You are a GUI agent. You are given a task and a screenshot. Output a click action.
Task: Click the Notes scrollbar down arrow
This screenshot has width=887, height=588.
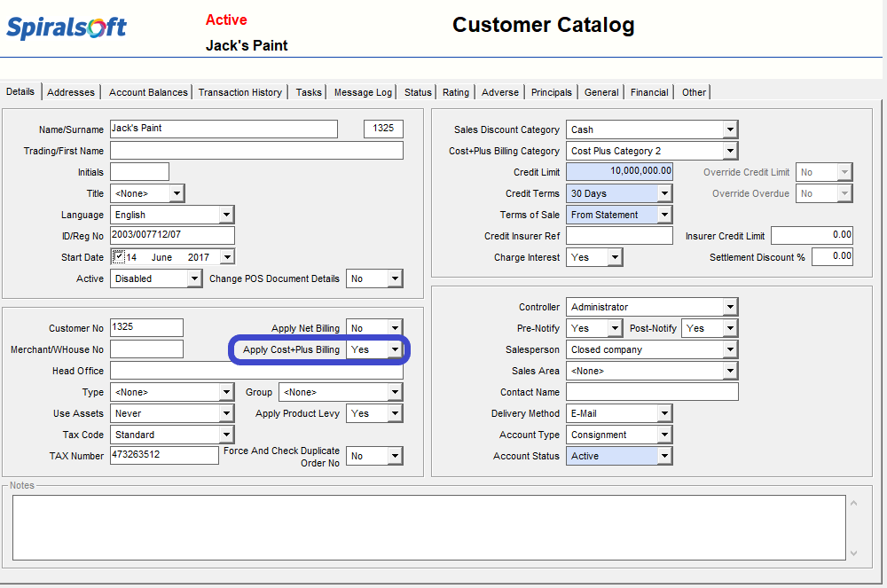click(853, 553)
